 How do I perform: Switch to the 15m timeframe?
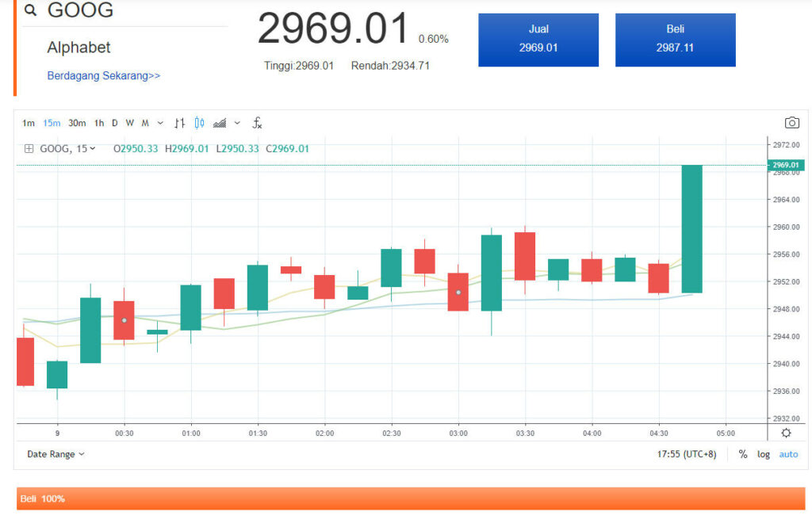tap(52, 123)
